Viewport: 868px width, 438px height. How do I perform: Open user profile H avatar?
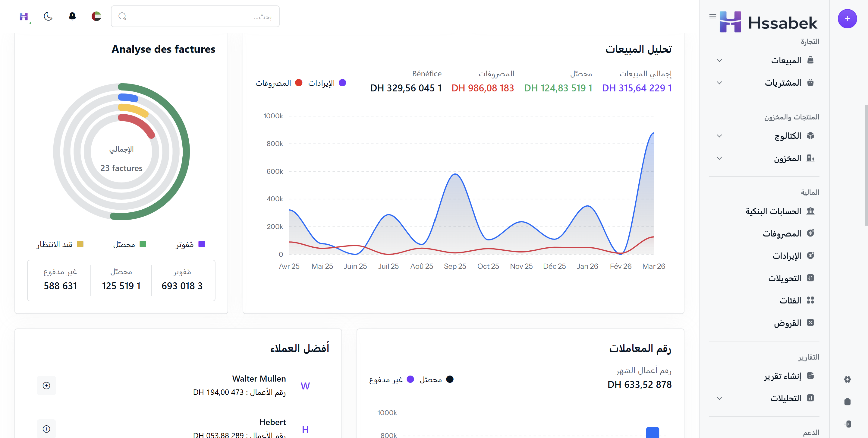24,16
